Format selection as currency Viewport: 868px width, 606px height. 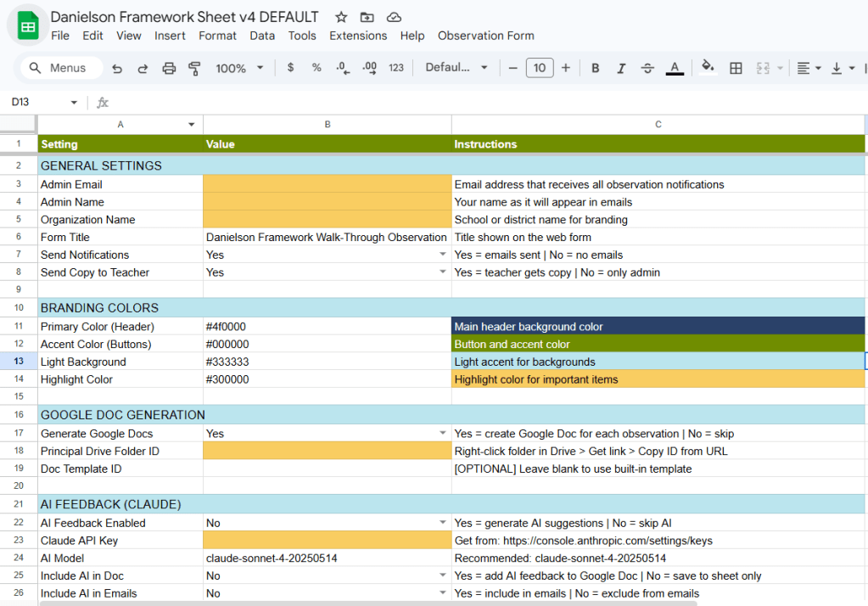tap(290, 68)
